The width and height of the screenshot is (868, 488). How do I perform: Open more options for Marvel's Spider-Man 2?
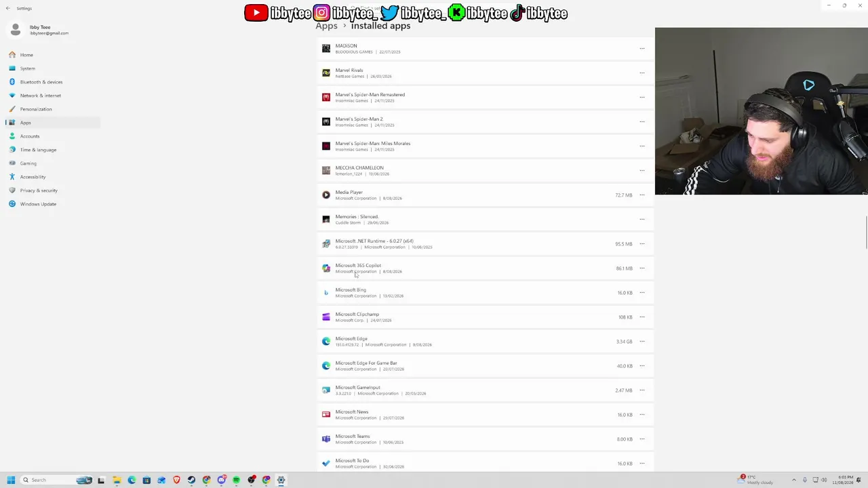coord(642,122)
